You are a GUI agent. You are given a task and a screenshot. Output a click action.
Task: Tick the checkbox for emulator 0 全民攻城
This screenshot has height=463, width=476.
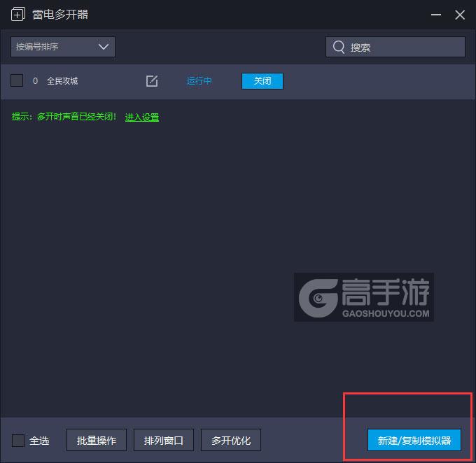pos(17,80)
